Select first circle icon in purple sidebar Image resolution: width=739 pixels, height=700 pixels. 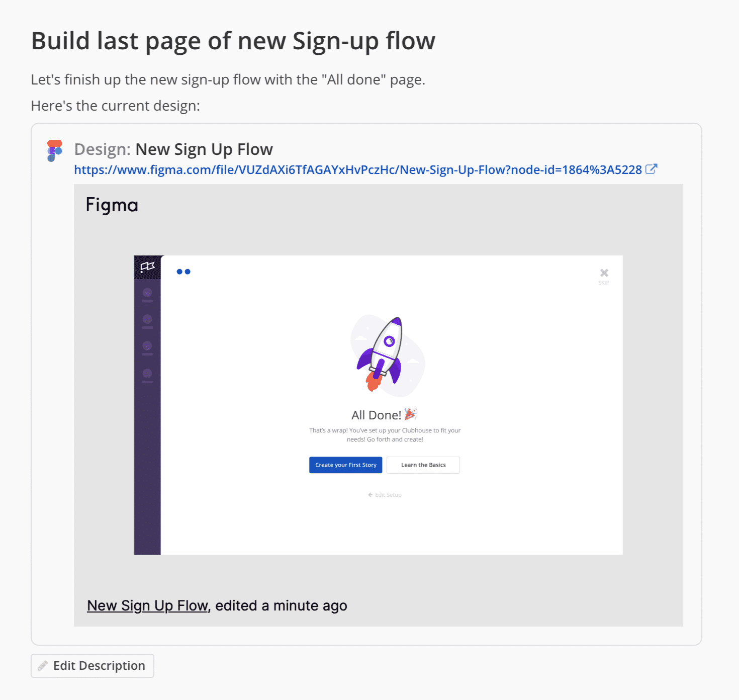pyautogui.click(x=147, y=293)
